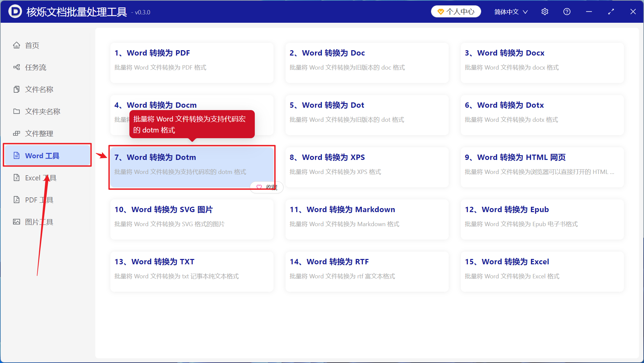644x363 pixels.
Task: Open Word 转换为 Excel card
Action: (542, 272)
